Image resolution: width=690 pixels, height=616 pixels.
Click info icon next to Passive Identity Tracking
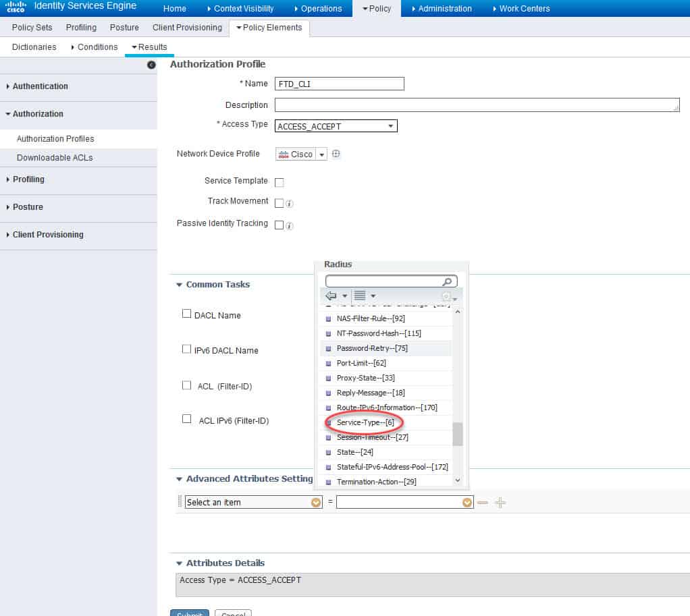point(289,226)
